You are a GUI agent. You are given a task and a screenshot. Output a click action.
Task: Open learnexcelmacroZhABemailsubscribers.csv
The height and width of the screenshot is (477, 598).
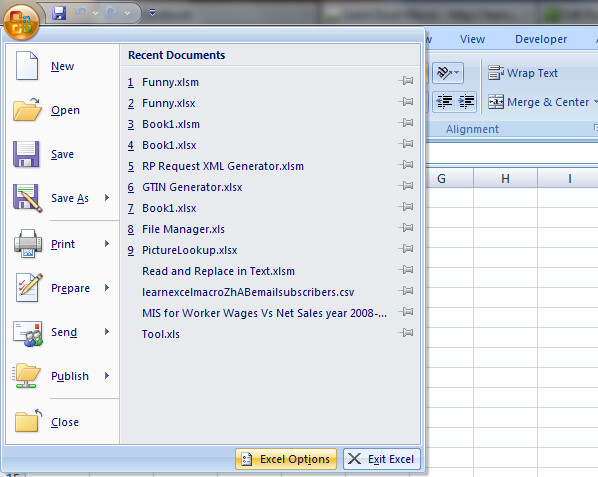coord(248,292)
